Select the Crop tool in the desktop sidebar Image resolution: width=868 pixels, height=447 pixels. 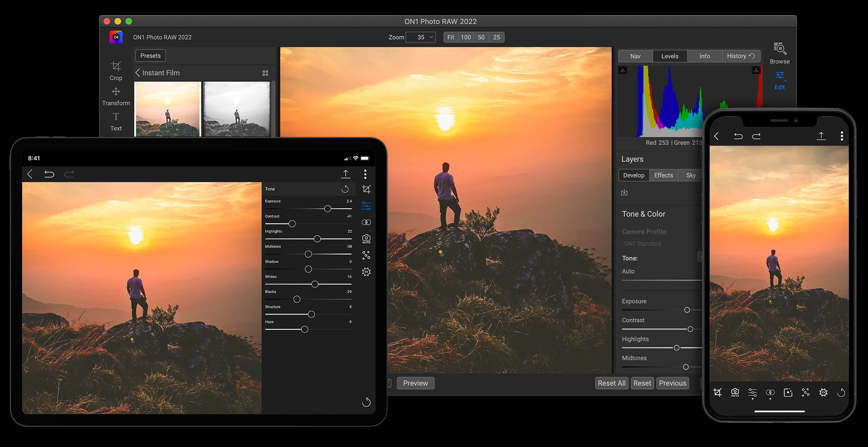click(116, 70)
